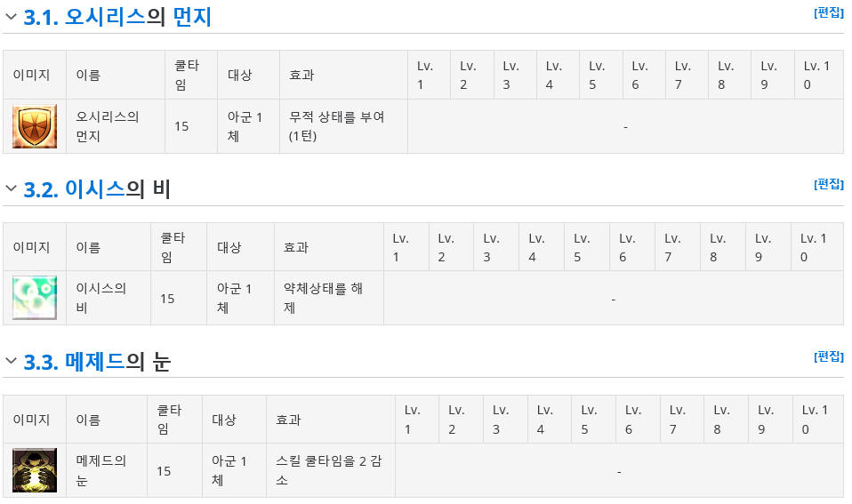
Task: Click the 3.2. section number link
Action: 41,189
